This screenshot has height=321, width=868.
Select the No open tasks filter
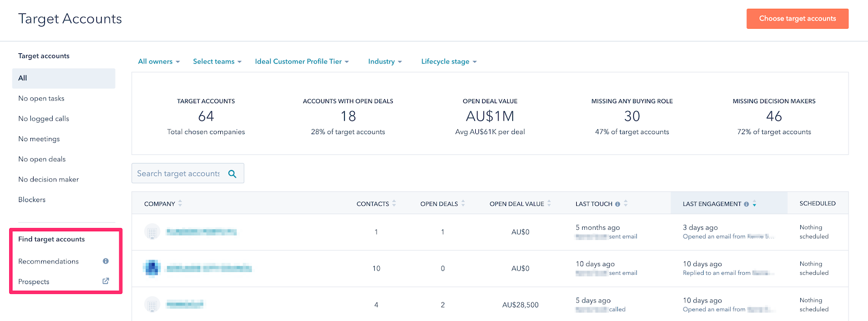41,98
